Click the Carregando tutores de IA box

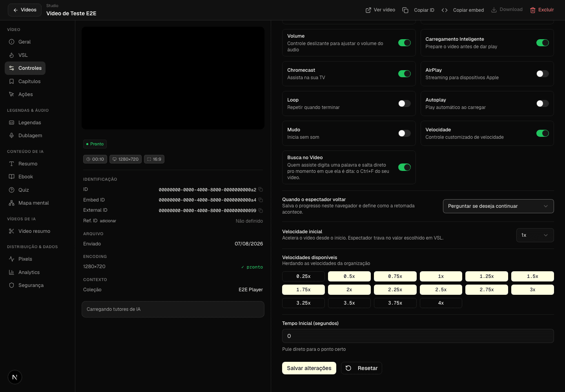(x=173, y=309)
